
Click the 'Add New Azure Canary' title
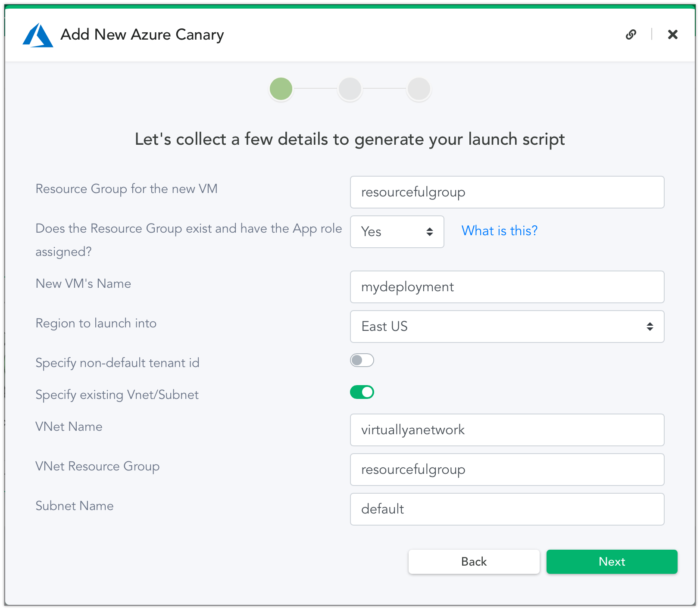[142, 35]
